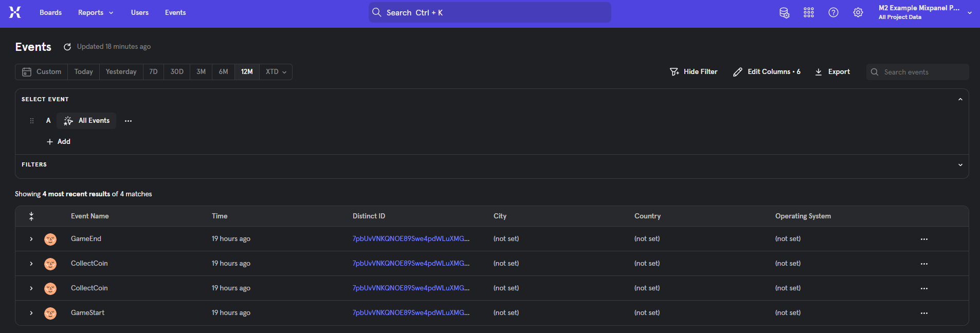Screen dimensions: 980x333
Task: Click the collapse all rows icon
Action: tap(31, 216)
